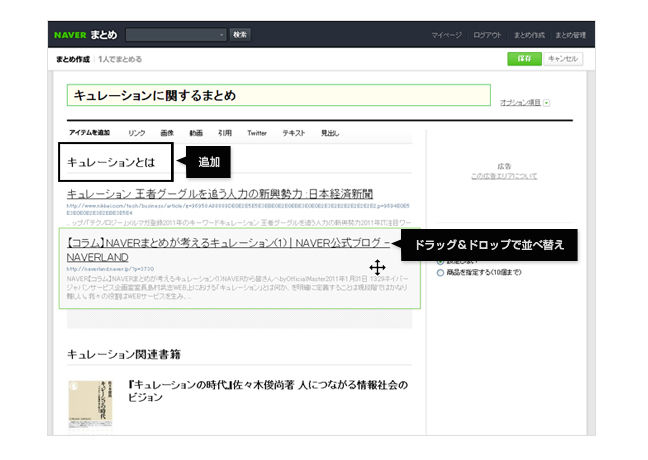Click the NAVER まとめ logo

point(86,35)
